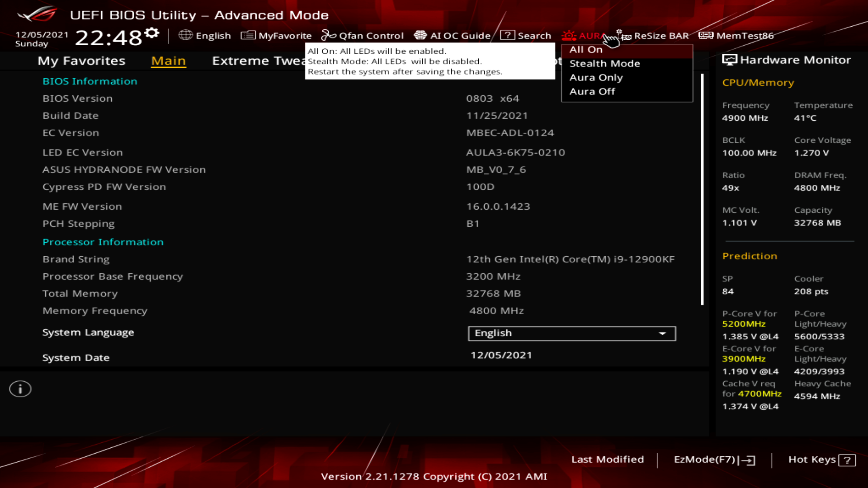This screenshot has width=868, height=488.
Task: Click the info icon at bottom left
Action: click(20, 389)
